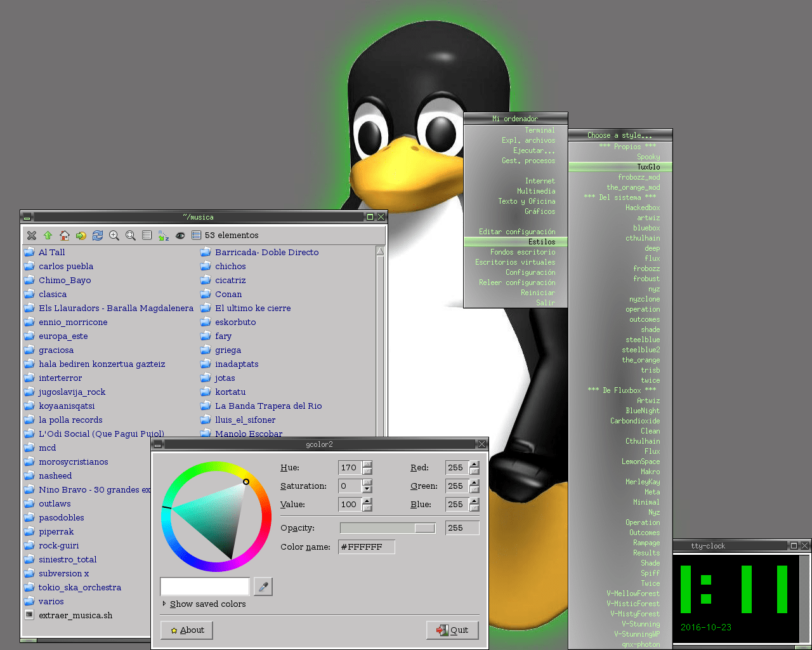
Task: Quit gcolor2 with the Quit button
Action: (452, 630)
